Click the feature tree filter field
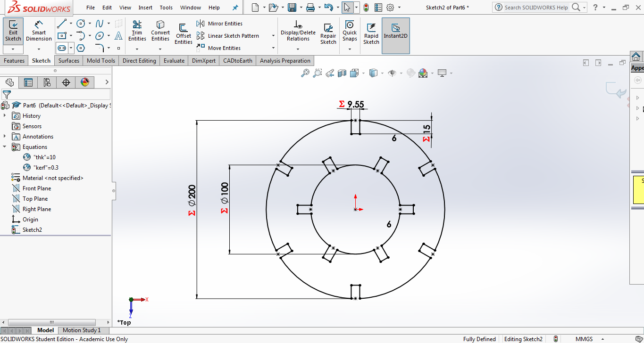The width and height of the screenshot is (644, 343). tap(56, 94)
